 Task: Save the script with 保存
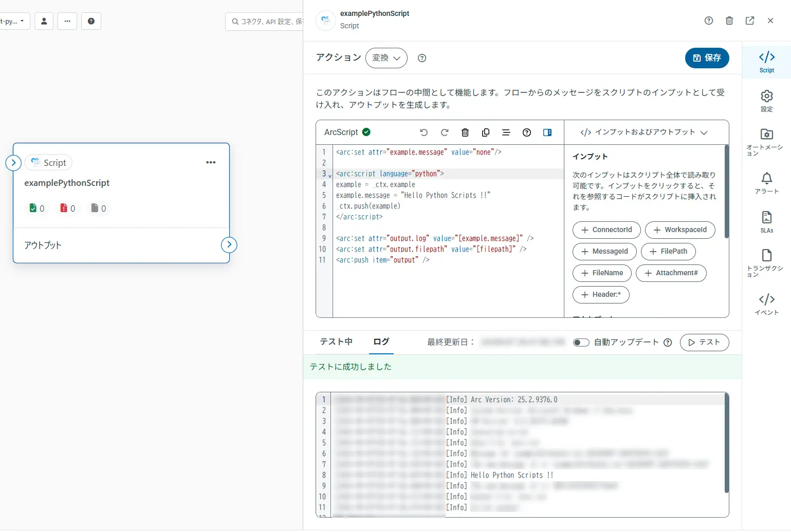pyautogui.click(x=707, y=58)
